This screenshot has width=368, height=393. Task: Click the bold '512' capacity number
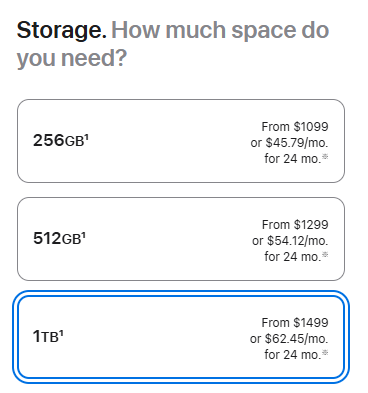(47, 238)
